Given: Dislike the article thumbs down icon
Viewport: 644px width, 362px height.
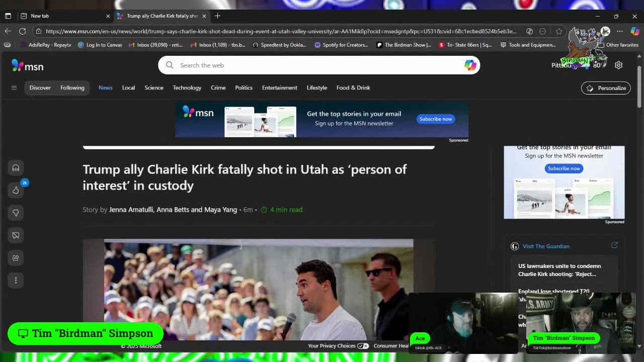Looking at the screenshot, I should [x=16, y=213].
